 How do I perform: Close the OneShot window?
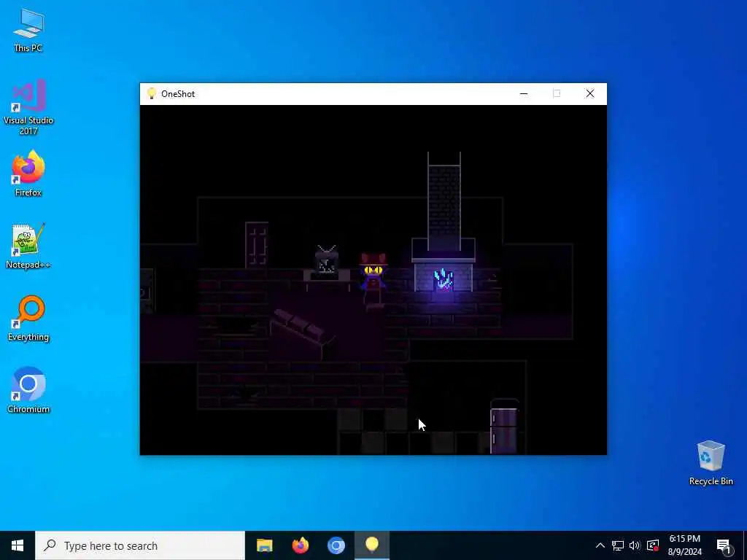pyautogui.click(x=589, y=94)
